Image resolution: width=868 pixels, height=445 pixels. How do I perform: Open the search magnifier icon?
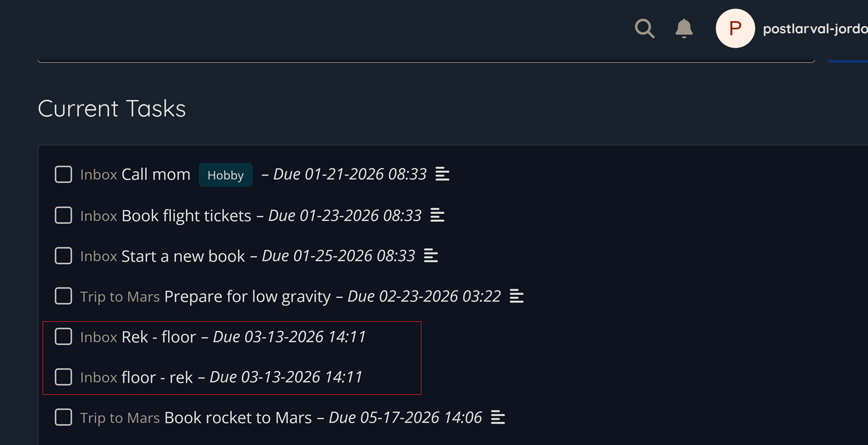coord(644,28)
